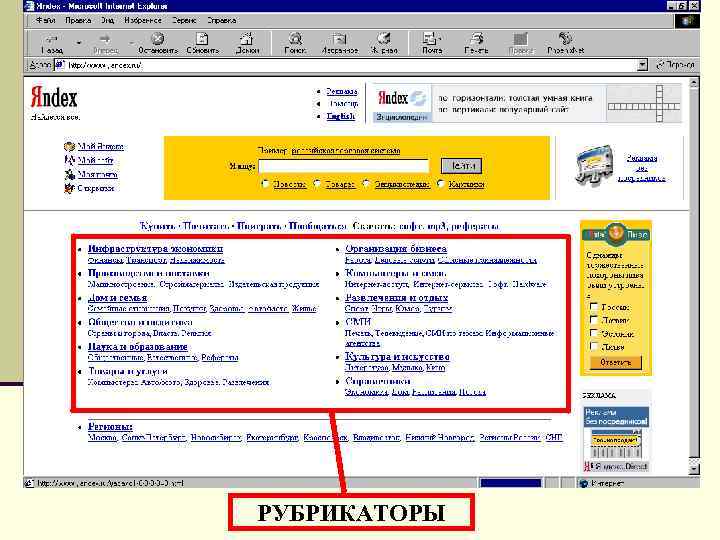Open the Развлечения и отдых category link
The image size is (720, 540).
pos(396,298)
